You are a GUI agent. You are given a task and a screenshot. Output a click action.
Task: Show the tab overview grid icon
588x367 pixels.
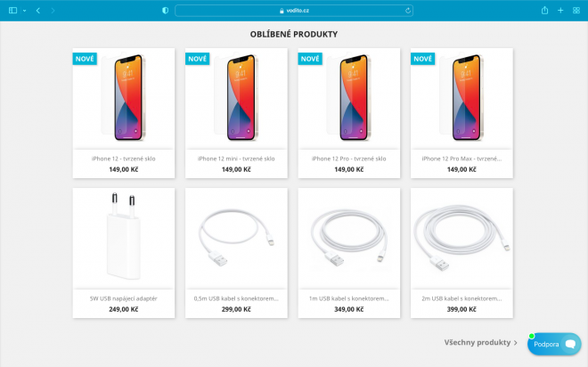coord(576,11)
